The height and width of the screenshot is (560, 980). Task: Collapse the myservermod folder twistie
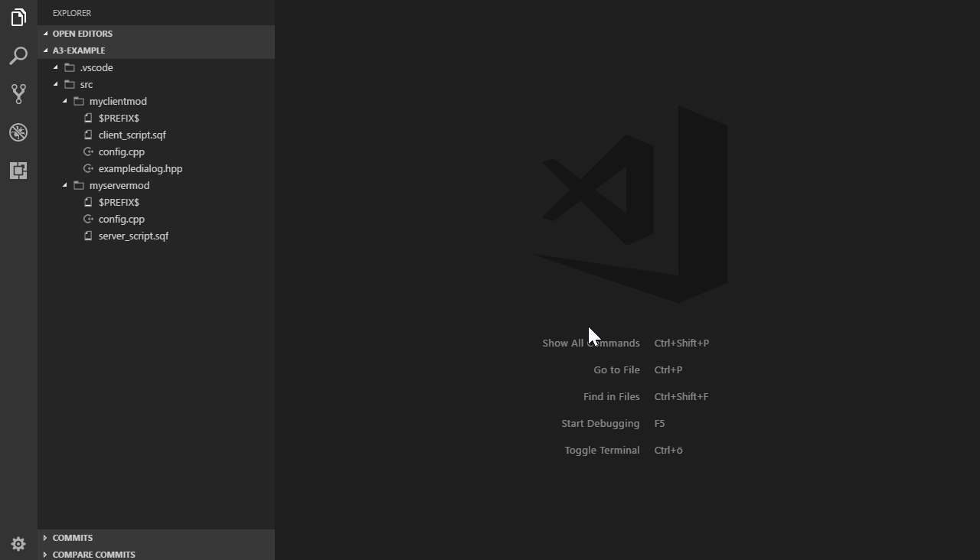tap(65, 185)
